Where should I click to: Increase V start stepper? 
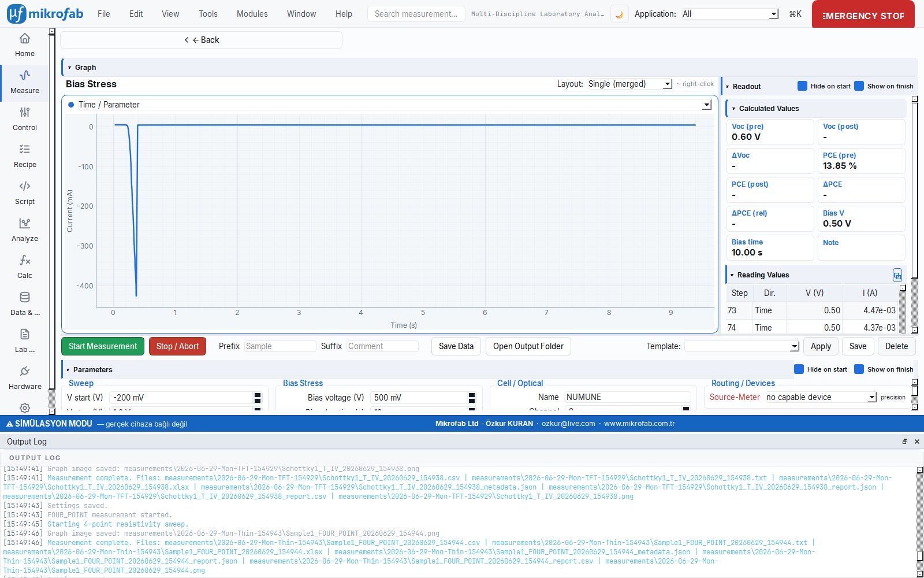[258, 395]
